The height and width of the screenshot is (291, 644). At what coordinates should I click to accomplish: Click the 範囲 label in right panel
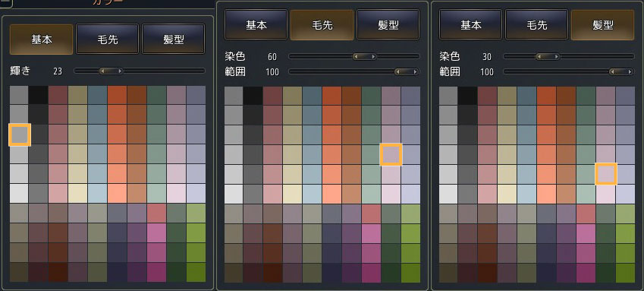point(450,71)
